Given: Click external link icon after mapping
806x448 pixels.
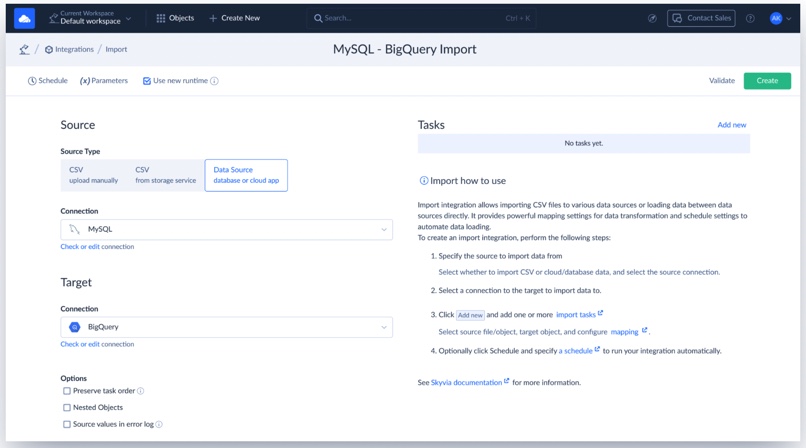Looking at the screenshot, I should point(645,330).
